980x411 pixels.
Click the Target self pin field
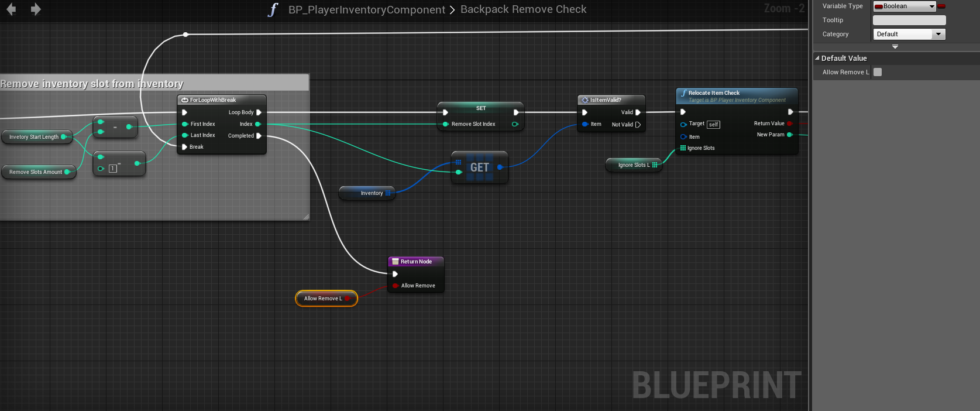(x=714, y=125)
